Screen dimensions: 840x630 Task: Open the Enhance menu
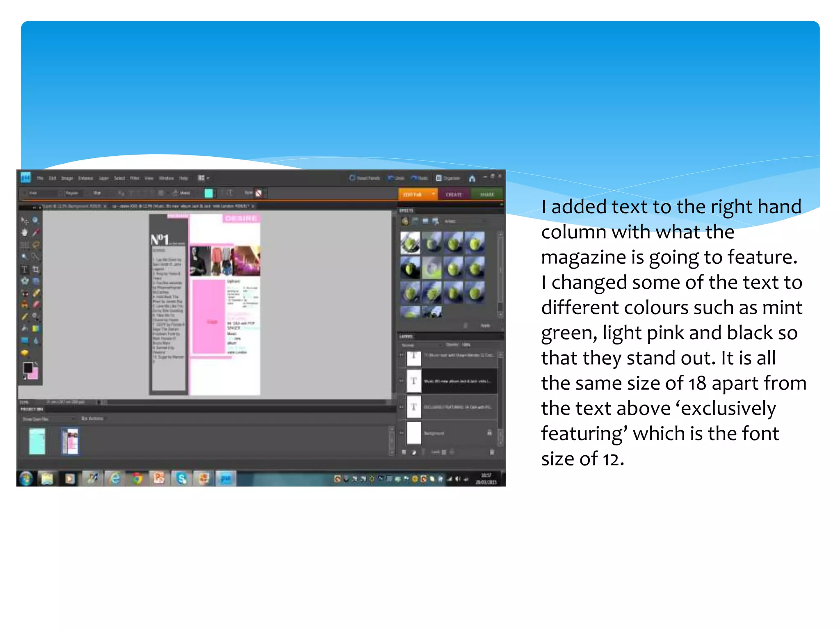tap(86, 178)
